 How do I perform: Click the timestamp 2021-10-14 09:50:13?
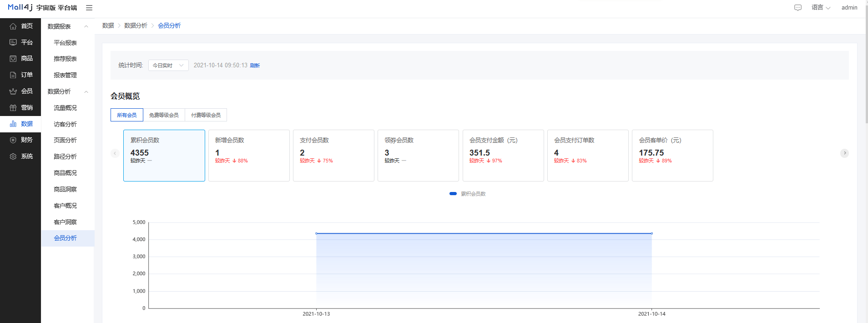(x=221, y=66)
